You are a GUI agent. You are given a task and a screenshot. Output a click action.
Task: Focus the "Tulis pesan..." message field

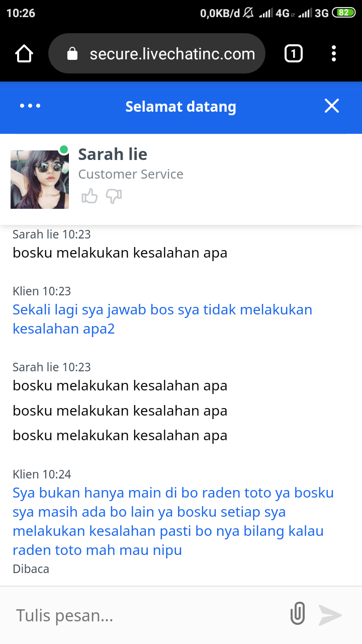tap(146, 615)
